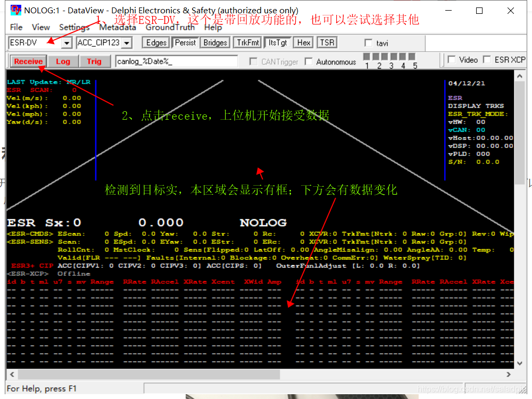
Task: Open the GroundTruth menu
Action: [x=170, y=27]
